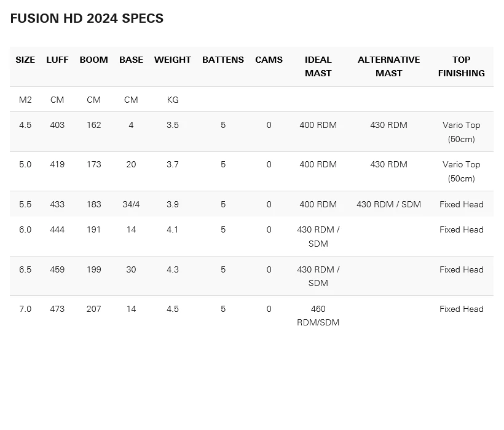This screenshot has height=430, width=504.
Task: Select the 7.0 size row cell
Action: click(25, 309)
